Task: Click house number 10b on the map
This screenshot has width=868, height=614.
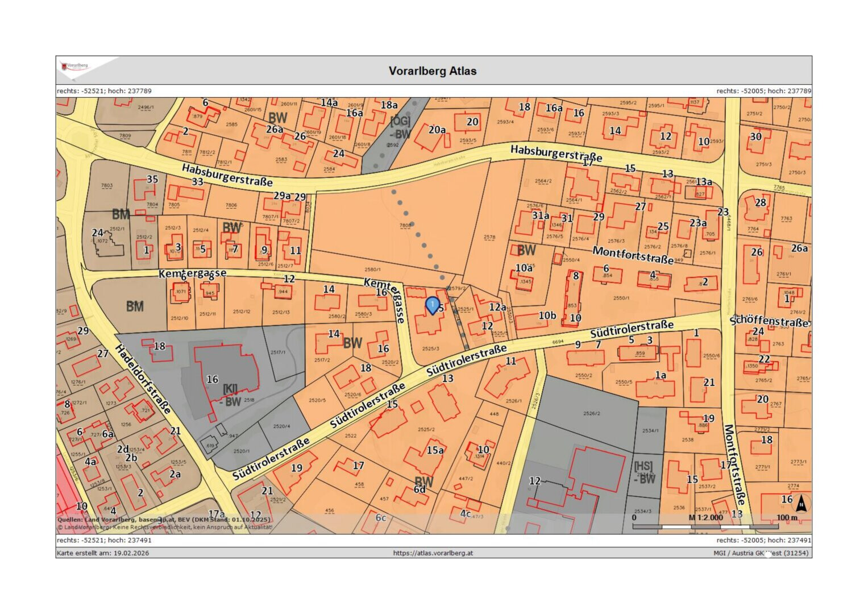Action: (x=547, y=316)
